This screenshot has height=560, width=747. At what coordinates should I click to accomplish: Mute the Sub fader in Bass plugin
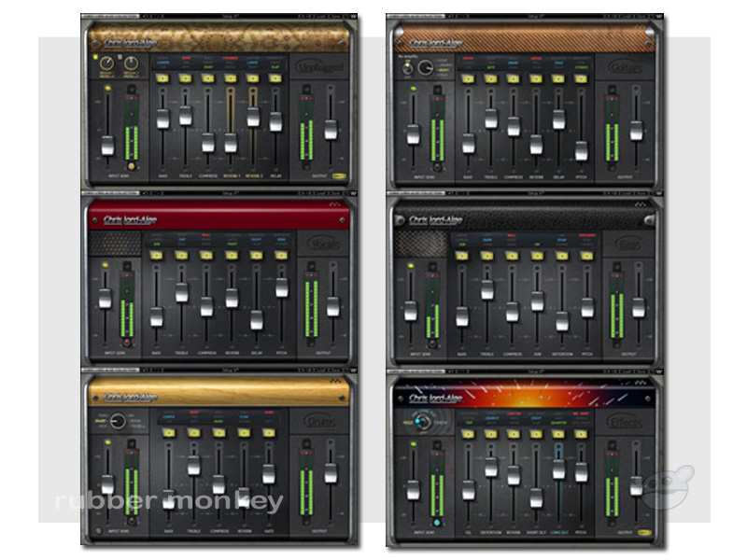pos(537,269)
